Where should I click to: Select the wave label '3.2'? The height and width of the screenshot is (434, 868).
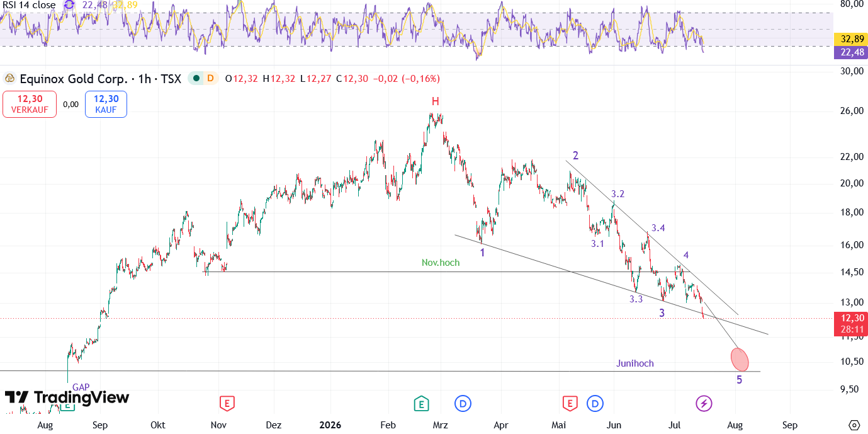point(617,194)
